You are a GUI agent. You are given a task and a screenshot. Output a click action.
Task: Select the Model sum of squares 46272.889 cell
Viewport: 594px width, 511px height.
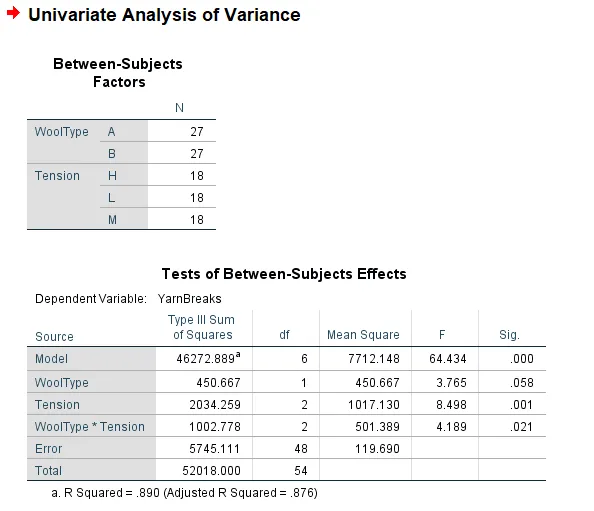click(x=204, y=358)
